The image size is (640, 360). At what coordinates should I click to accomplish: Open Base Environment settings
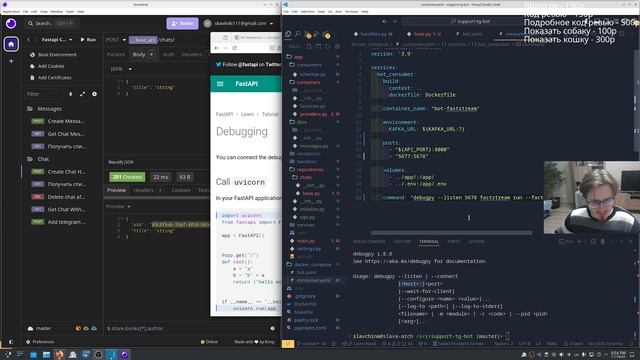pyautogui.click(x=53, y=55)
